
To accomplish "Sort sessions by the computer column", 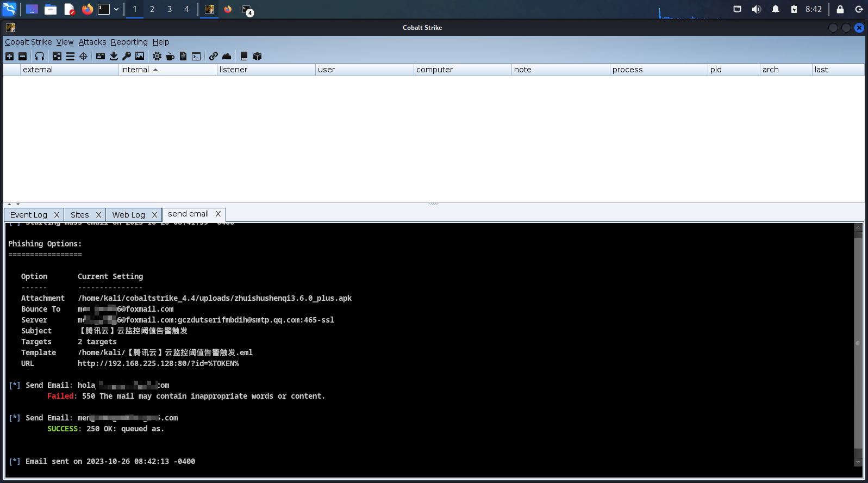I will pyautogui.click(x=463, y=70).
